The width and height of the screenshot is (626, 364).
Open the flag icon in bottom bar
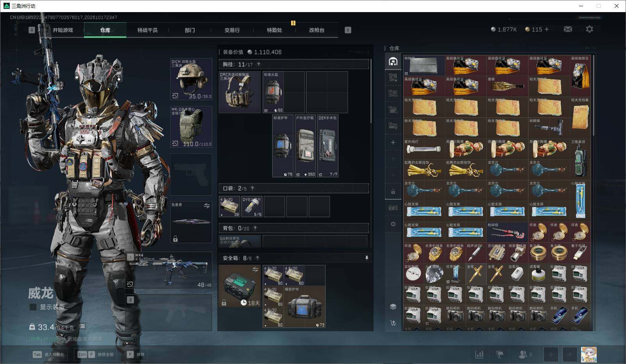pyautogui.click(x=499, y=354)
